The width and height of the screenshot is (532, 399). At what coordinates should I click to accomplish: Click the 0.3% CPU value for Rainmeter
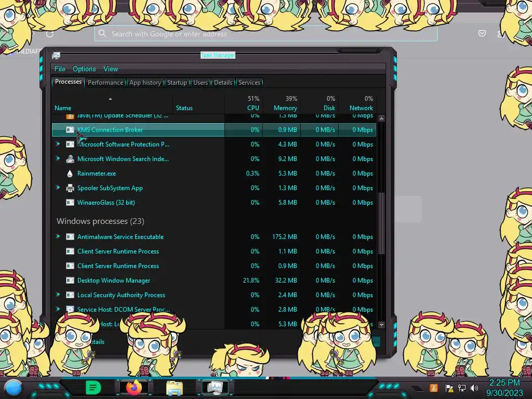pos(253,174)
